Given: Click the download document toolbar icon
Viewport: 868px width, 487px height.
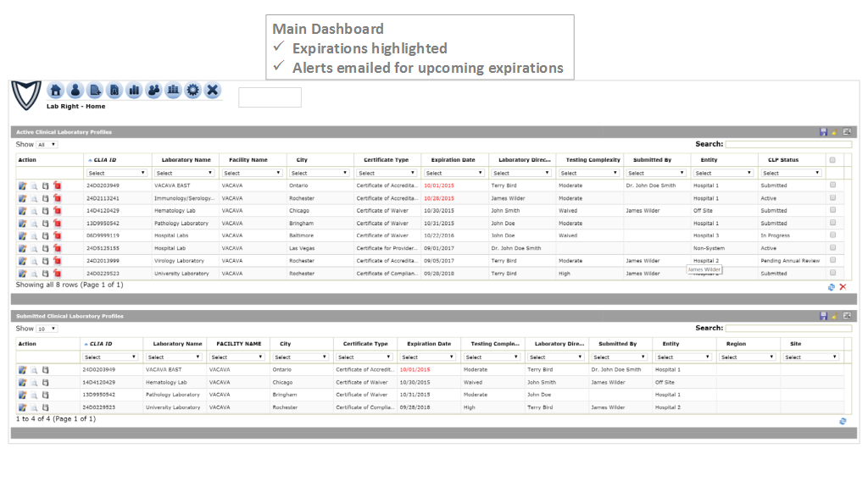Looking at the screenshot, I should pyautogui.click(x=114, y=91).
